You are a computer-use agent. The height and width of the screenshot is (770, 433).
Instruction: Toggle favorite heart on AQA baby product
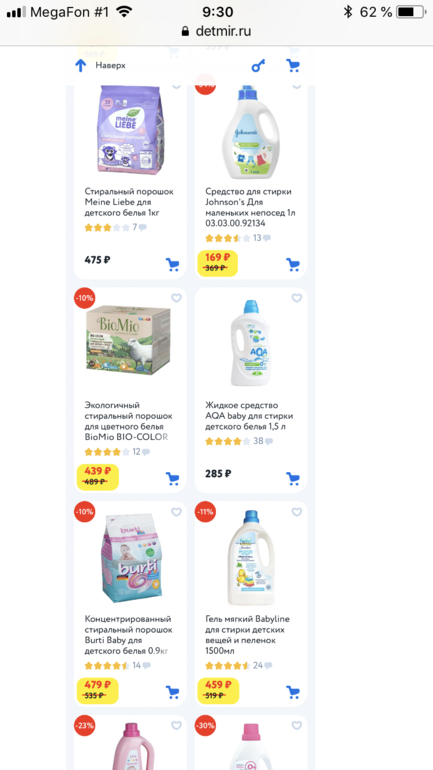297,298
